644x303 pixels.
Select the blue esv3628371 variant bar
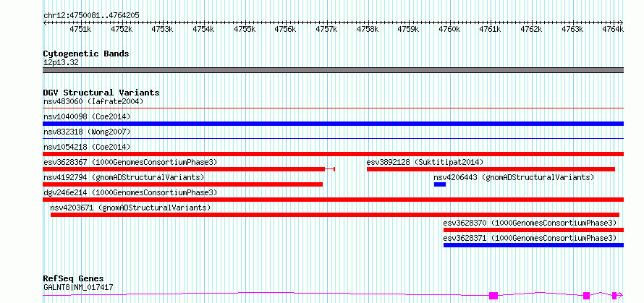533,245
